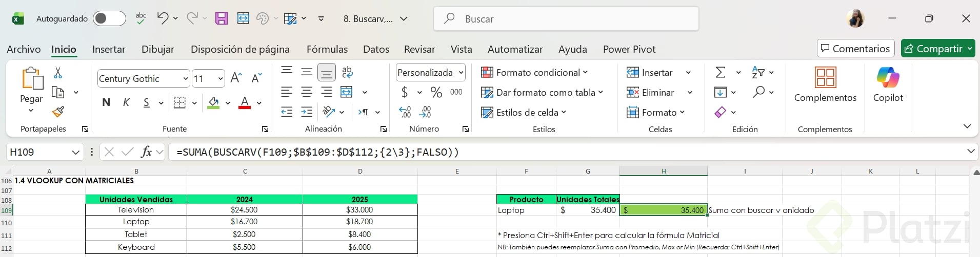Switch to the Dibujar tab
This screenshot has width=980, height=257.
coord(158,49)
